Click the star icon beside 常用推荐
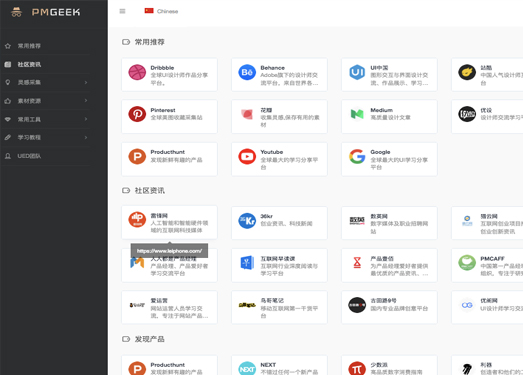The width and height of the screenshot is (523, 375). [x=8, y=46]
